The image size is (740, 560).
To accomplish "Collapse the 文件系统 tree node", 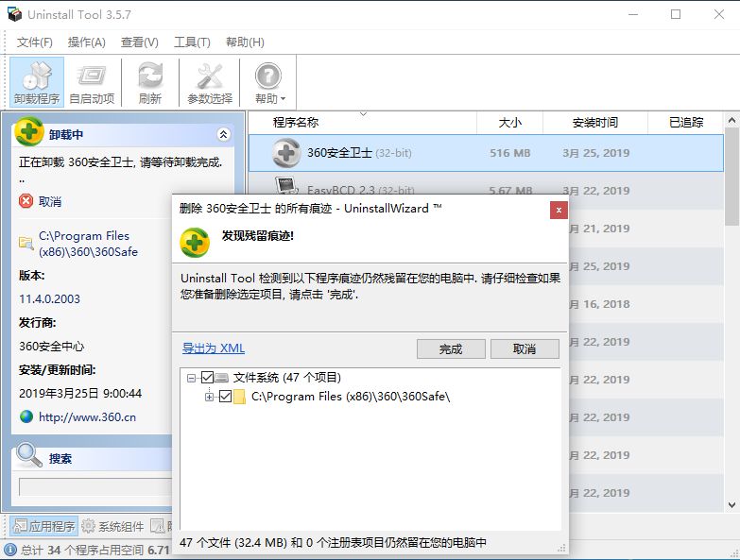I will coord(191,378).
